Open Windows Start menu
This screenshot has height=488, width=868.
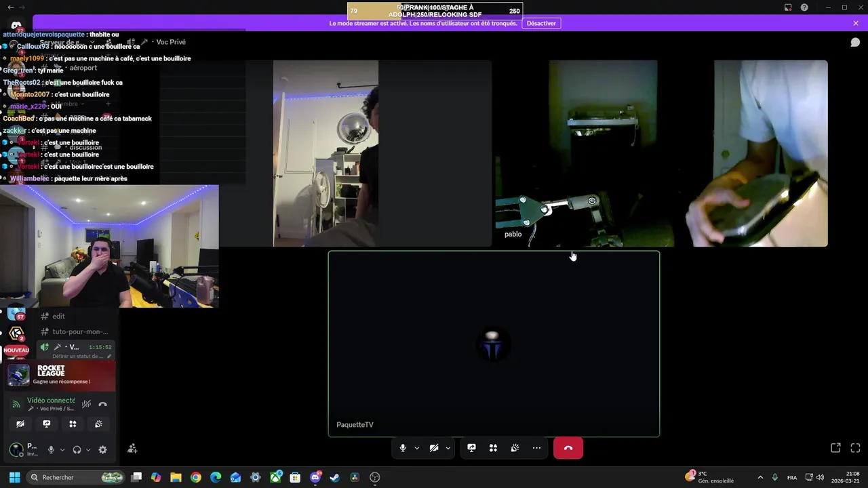(x=14, y=477)
